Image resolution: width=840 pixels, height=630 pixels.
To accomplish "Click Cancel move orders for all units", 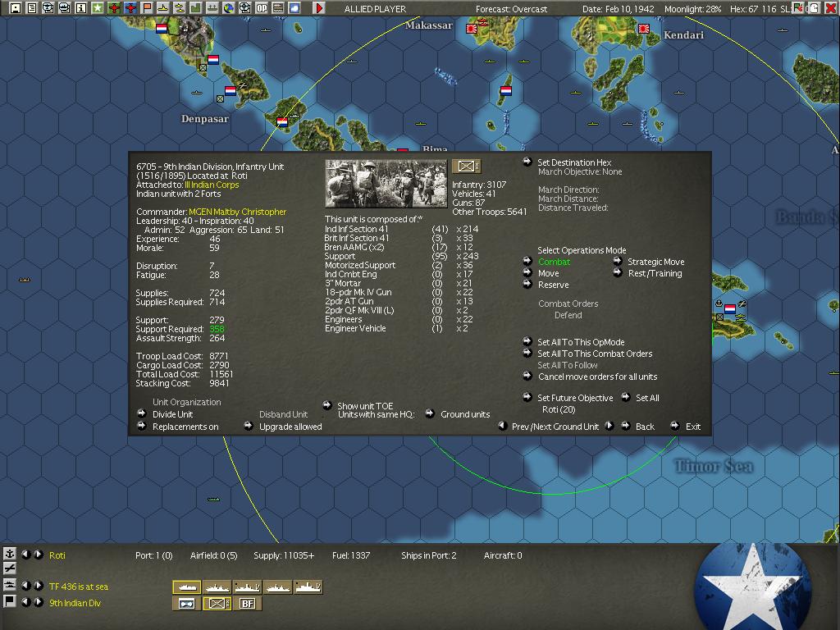I will [597, 377].
